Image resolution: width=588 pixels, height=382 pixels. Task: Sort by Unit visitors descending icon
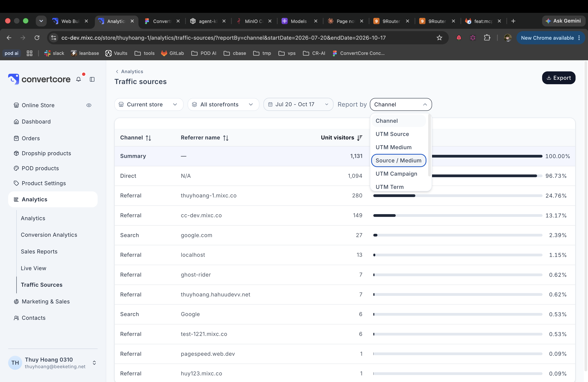point(360,138)
